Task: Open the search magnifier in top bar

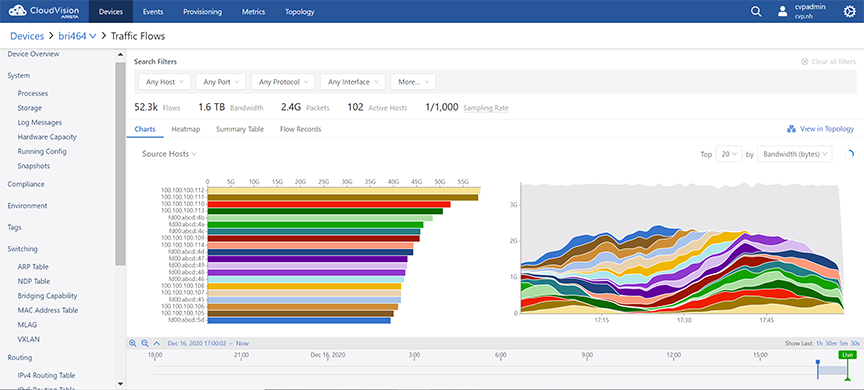Action: point(756,12)
